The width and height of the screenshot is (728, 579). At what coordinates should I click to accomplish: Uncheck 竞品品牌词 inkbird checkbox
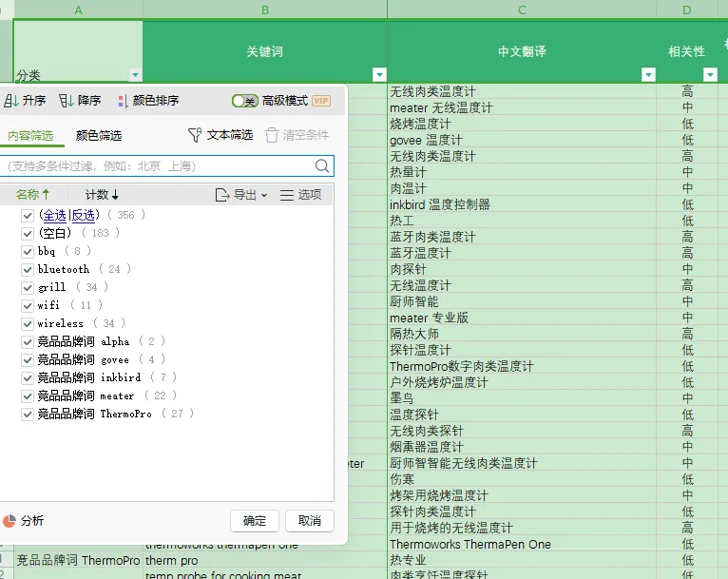[28, 378]
